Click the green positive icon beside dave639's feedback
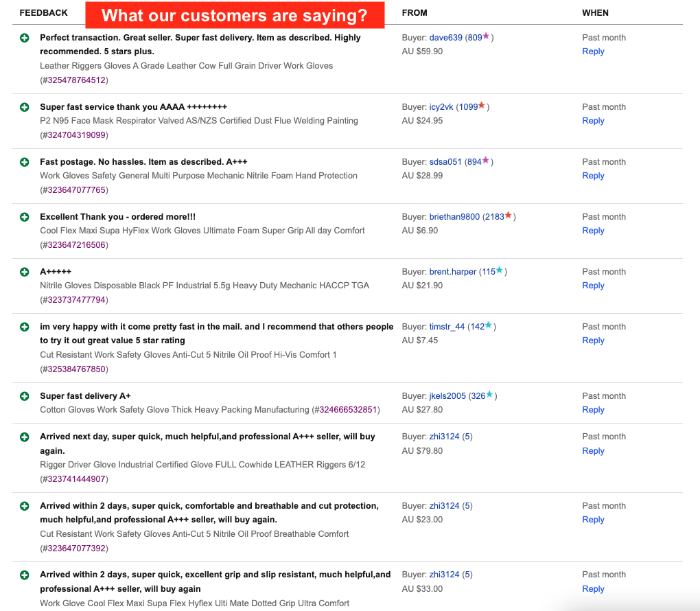The image size is (700, 611). point(25,38)
